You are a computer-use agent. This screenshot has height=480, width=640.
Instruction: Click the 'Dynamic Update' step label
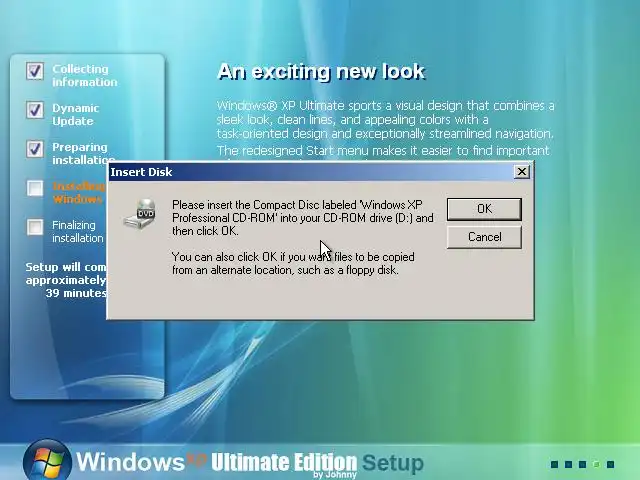pos(76,115)
